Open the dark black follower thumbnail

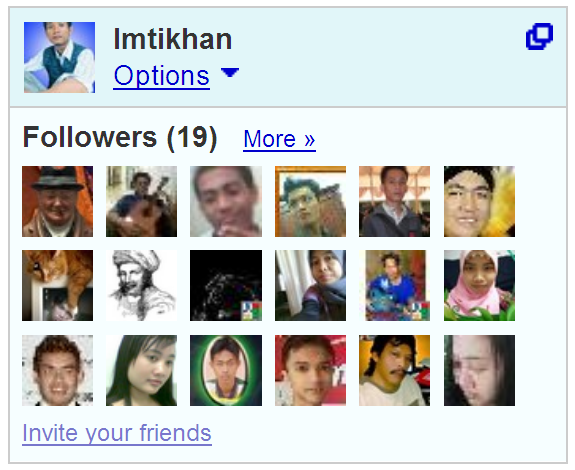pyautogui.click(x=226, y=285)
